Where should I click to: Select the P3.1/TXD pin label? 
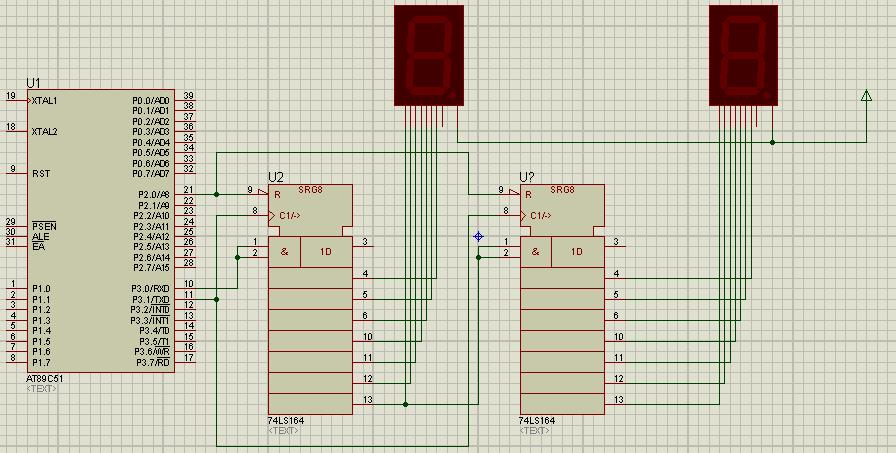coord(151,299)
